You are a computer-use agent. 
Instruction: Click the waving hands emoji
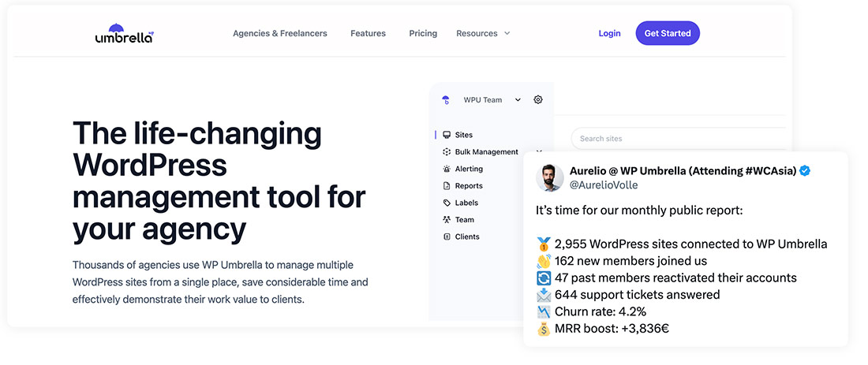point(544,261)
